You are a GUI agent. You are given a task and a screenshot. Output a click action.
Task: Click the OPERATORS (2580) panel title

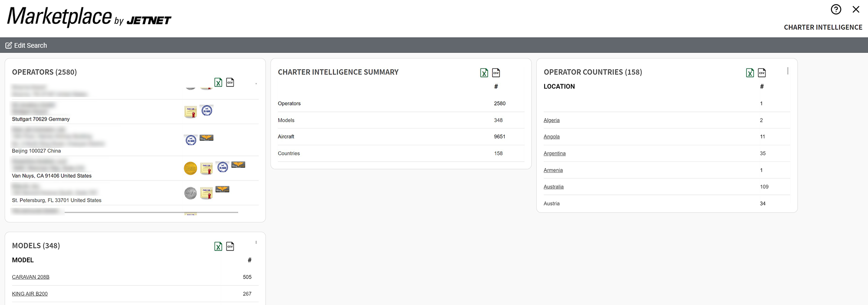tap(44, 72)
